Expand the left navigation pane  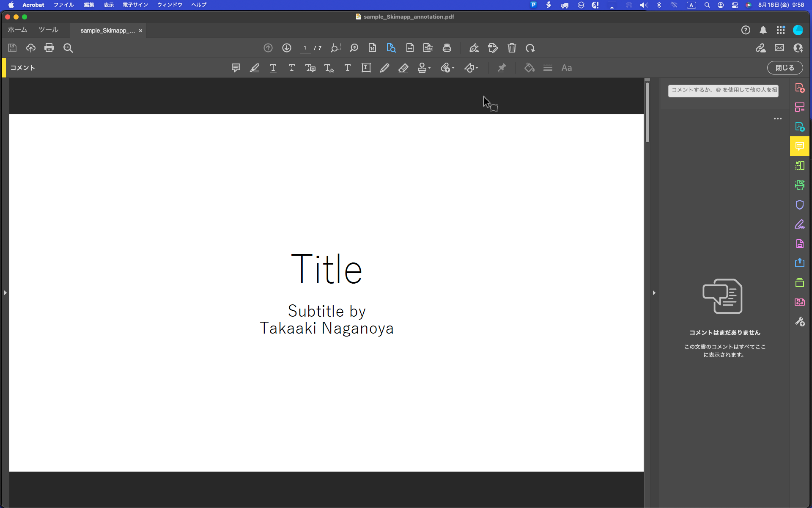(5, 293)
